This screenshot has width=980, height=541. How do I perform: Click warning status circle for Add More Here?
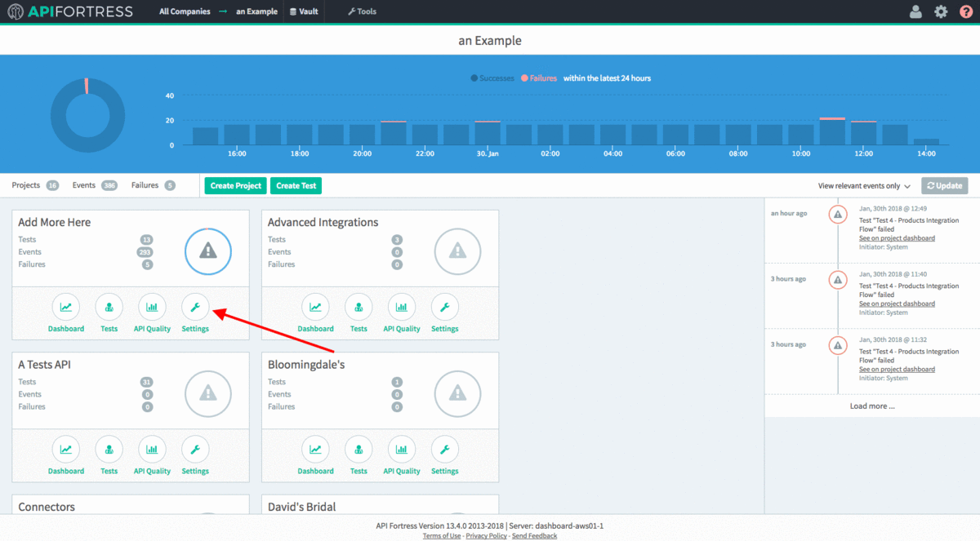pyautogui.click(x=208, y=251)
